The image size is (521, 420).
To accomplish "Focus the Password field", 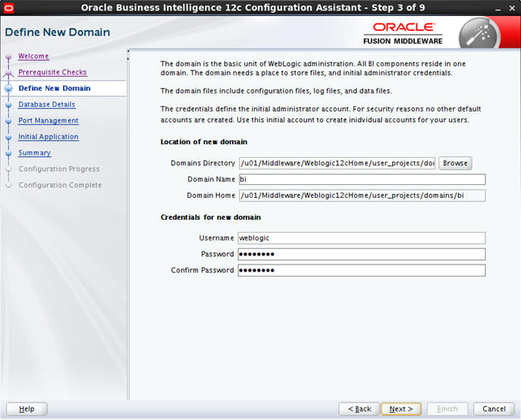I will (x=362, y=254).
